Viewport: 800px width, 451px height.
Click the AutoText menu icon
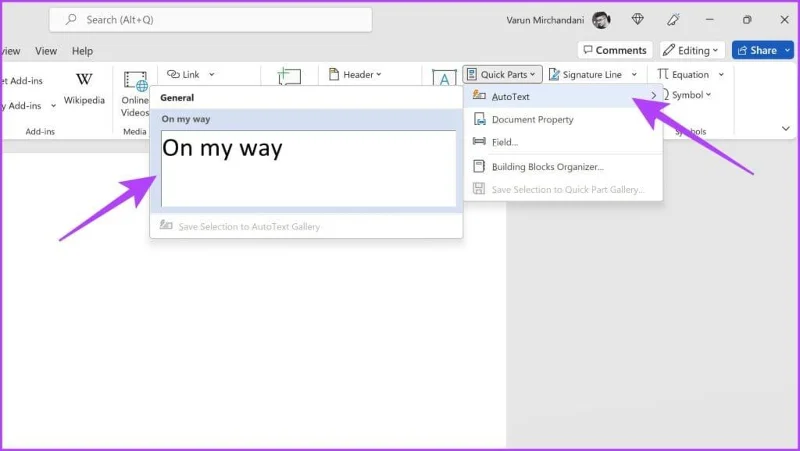tap(479, 95)
